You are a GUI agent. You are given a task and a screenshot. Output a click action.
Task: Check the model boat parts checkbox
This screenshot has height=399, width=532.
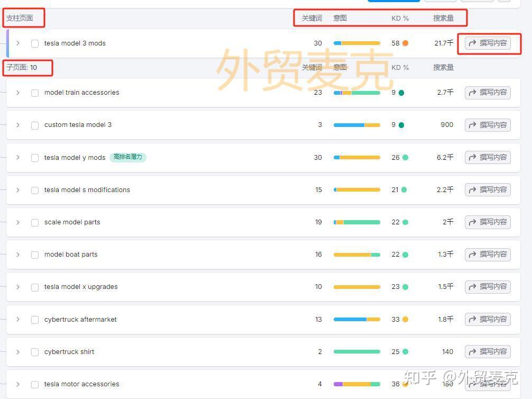coord(34,255)
